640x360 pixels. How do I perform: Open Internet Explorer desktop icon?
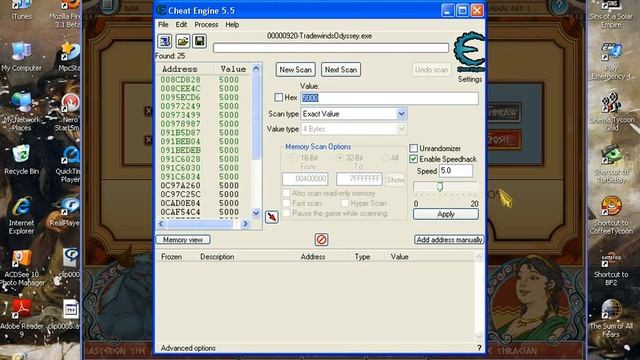tap(21, 216)
